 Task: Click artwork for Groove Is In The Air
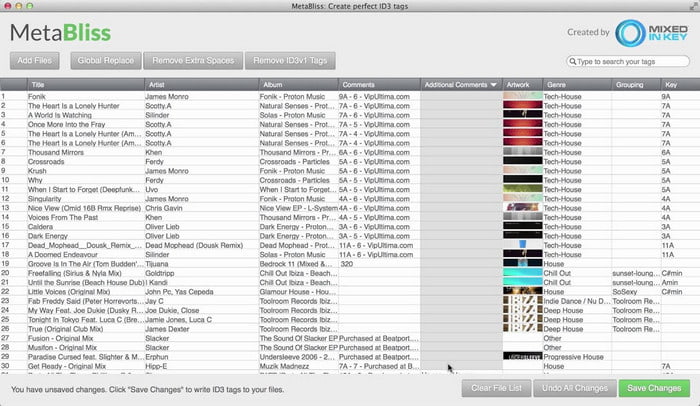522,263
